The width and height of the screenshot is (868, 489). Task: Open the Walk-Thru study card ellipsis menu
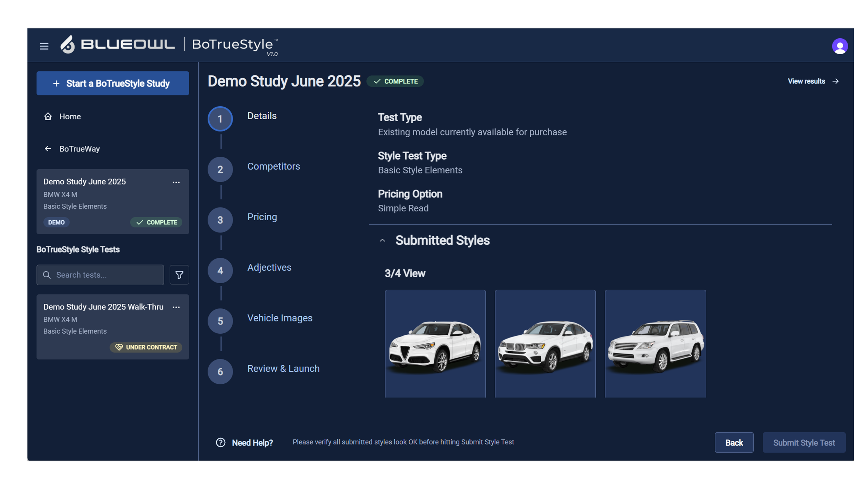pos(176,307)
